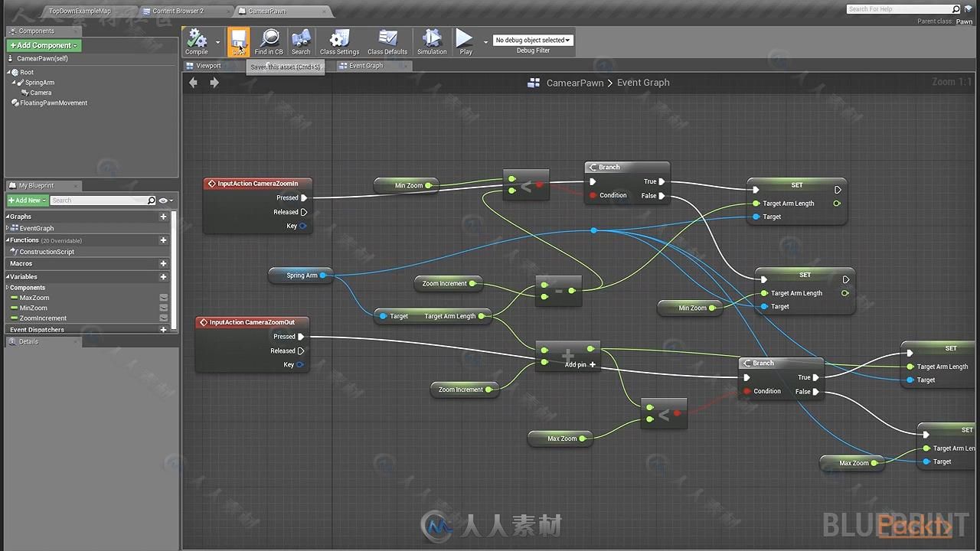Click the InputAction CameraZoomOut node header
Image resolution: width=980 pixels, height=551 pixels.
click(x=251, y=323)
